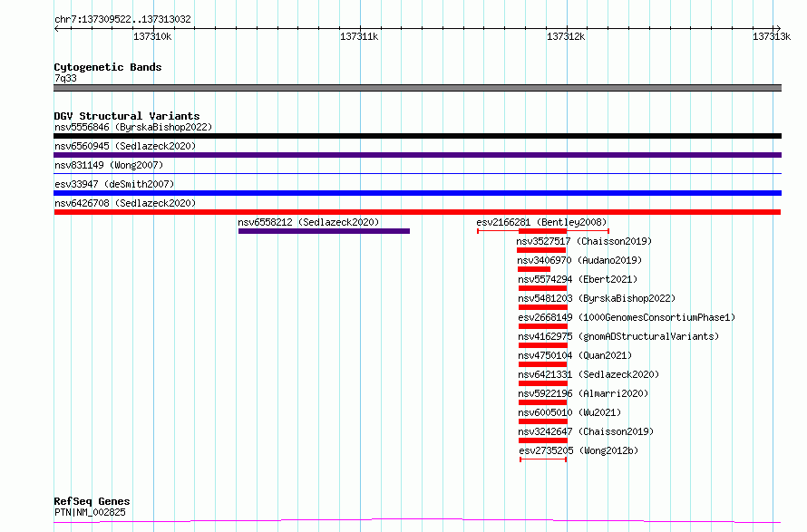
Task: Open esv2668149 (1000GenomesConsortiumPhase1) label
Action: (627, 317)
